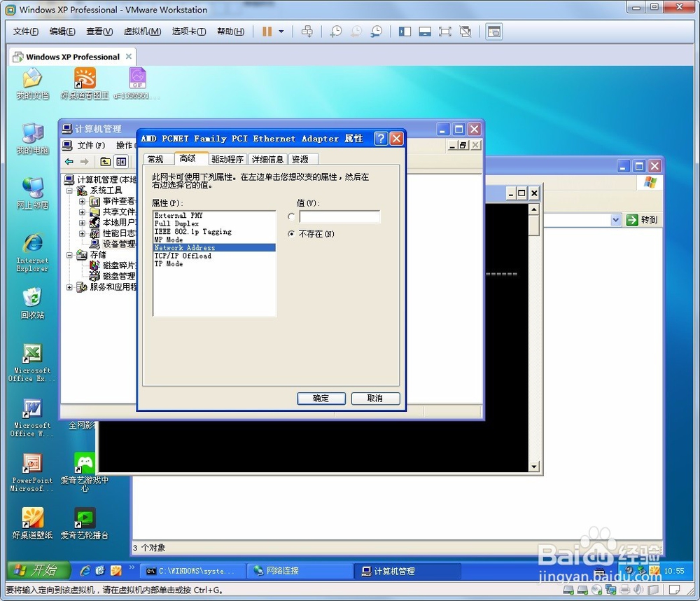Select the Windows XP Professional VM tab

pyautogui.click(x=72, y=57)
